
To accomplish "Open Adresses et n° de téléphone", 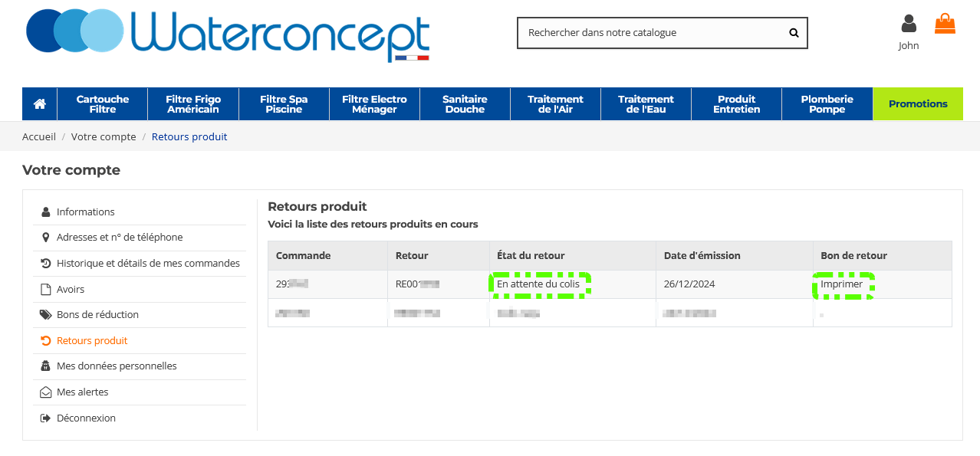I will [x=120, y=238].
